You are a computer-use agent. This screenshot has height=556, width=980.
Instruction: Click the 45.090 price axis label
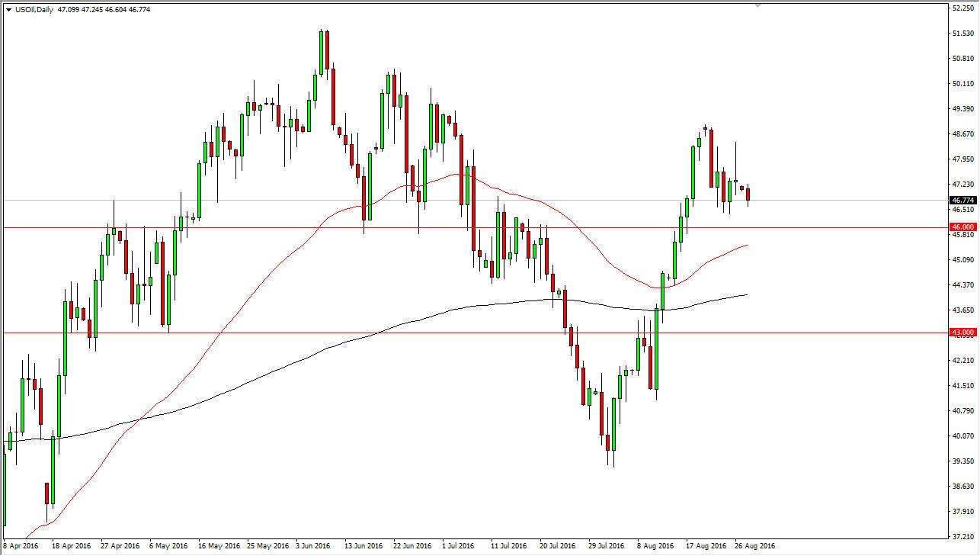[963, 260]
